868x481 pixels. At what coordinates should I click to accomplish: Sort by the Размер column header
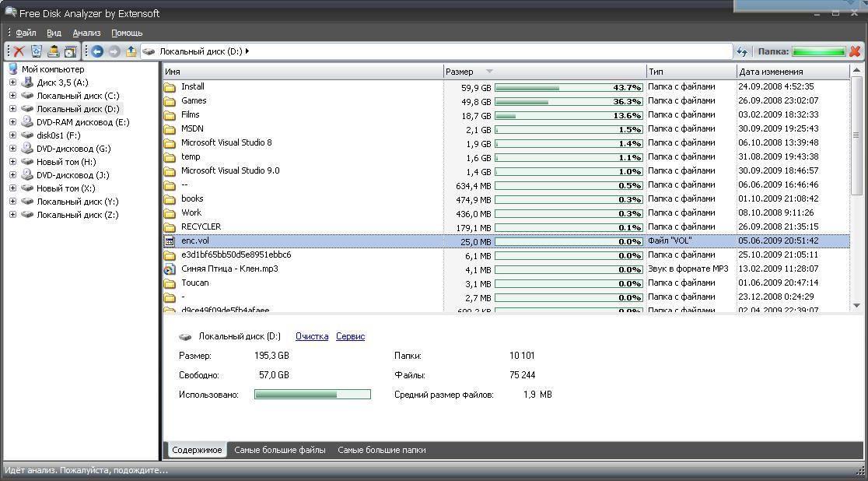pos(545,72)
